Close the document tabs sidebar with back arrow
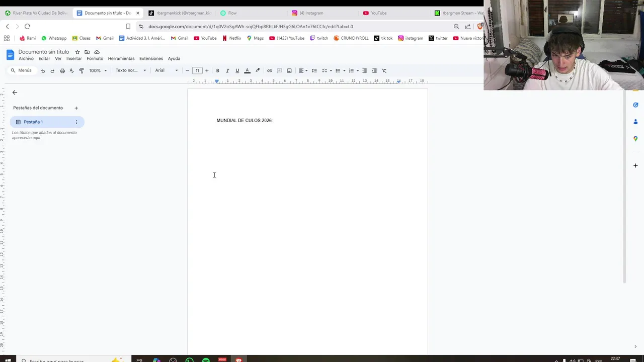644x362 pixels. point(15,93)
